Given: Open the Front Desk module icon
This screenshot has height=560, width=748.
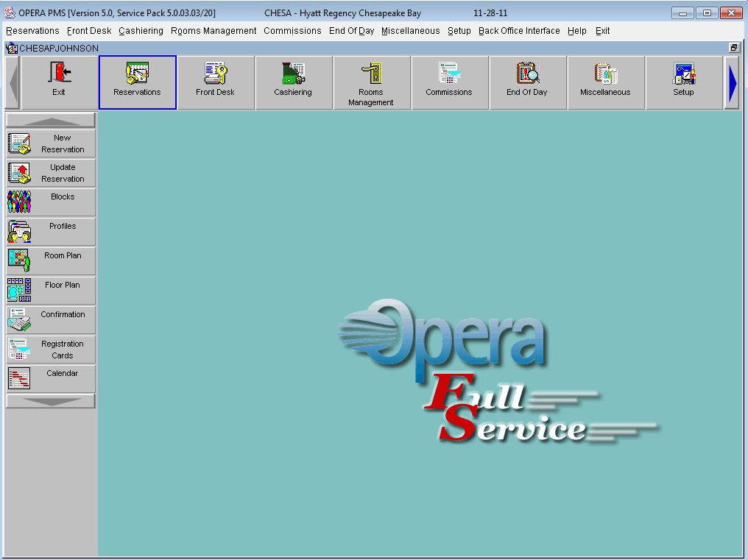Looking at the screenshot, I should [x=215, y=82].
